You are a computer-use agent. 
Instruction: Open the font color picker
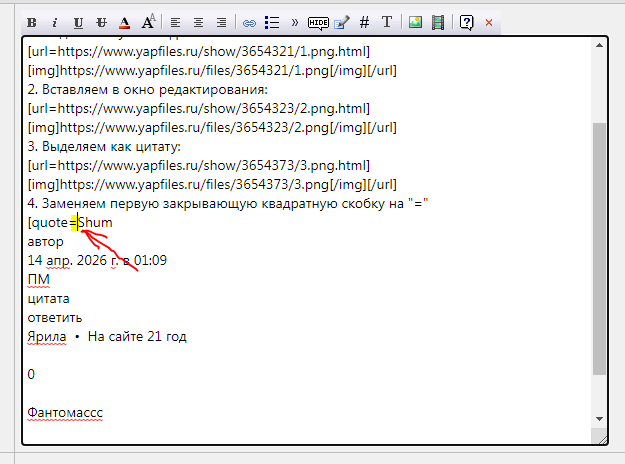coord(124,21)
